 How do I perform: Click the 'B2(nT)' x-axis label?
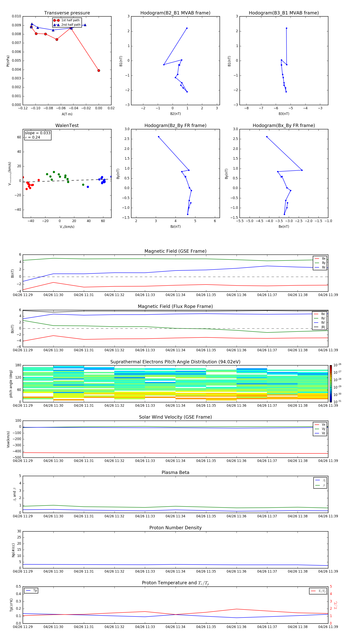(x=175, y=114)
